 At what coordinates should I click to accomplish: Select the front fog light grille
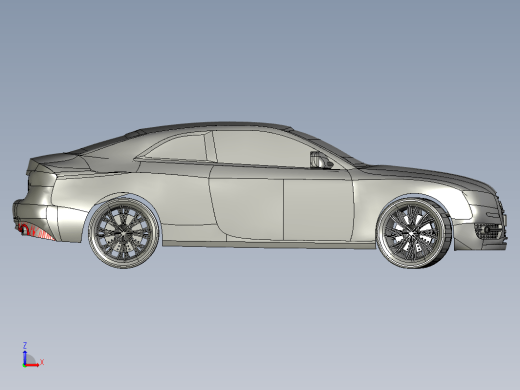(x=488, y=231)
